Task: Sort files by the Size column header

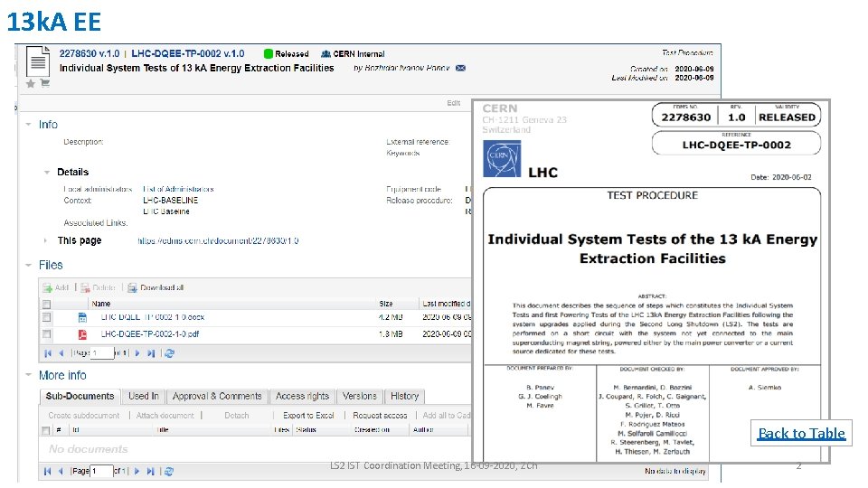Action: click(386, 304)
